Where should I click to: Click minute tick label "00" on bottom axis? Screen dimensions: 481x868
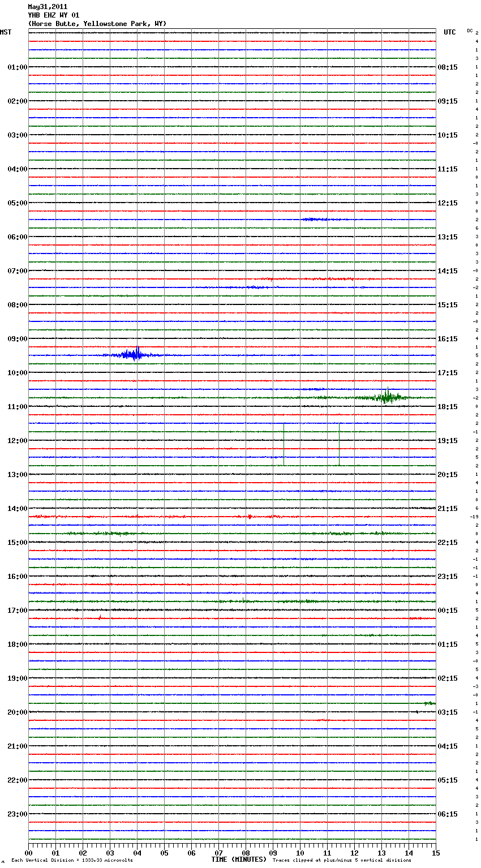click(29, 853)
